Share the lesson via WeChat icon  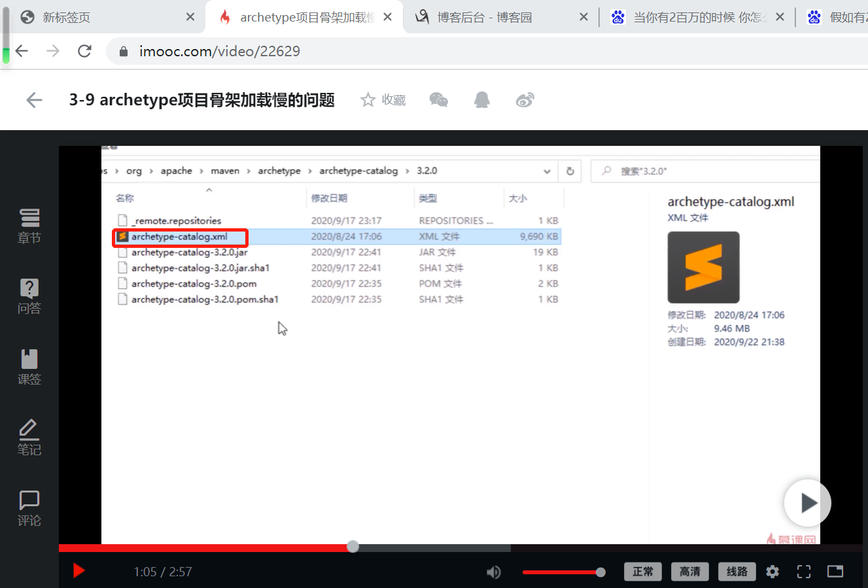[439, 99]
